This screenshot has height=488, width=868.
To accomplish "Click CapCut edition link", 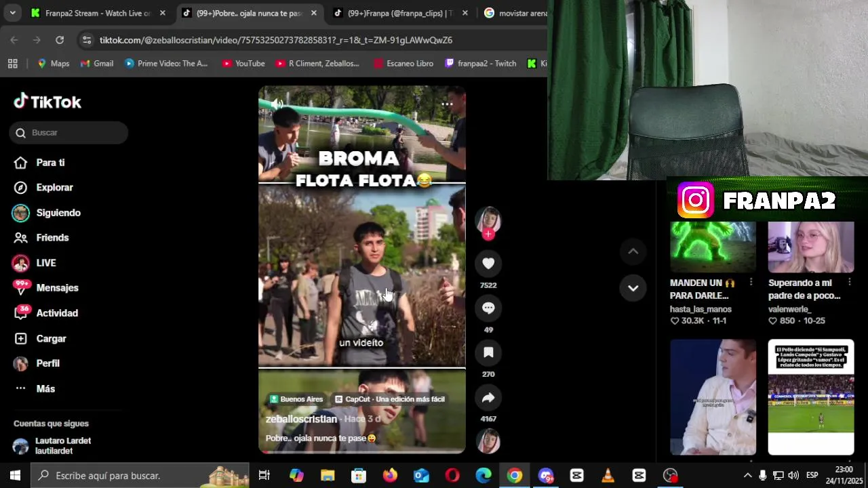I will [390, 399].
